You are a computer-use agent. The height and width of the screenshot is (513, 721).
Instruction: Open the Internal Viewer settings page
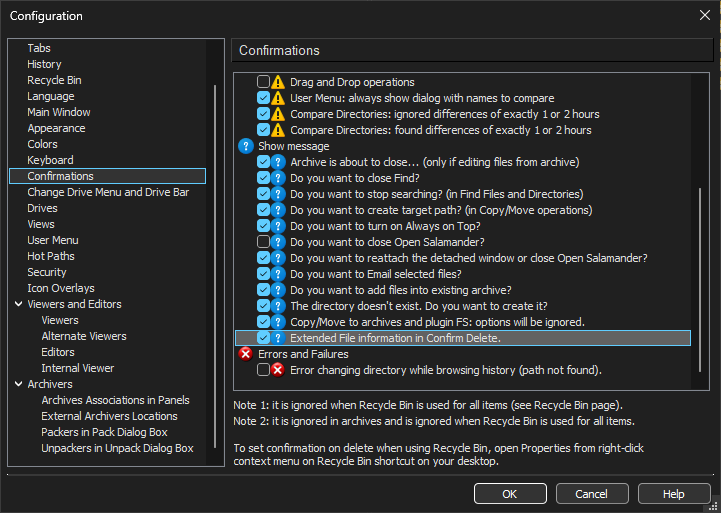coord(78,368)
